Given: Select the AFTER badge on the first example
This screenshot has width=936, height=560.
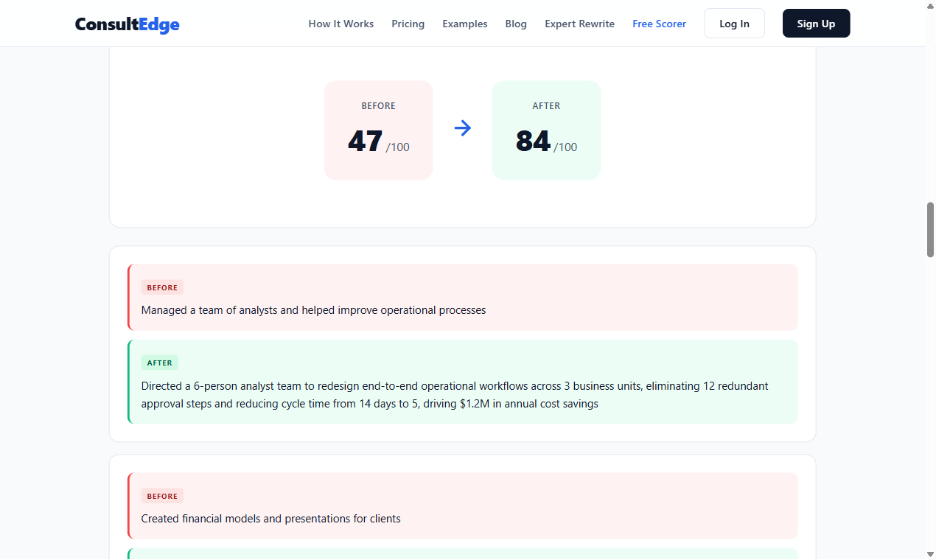Looking at the screenshot, I should pos(160,363).
